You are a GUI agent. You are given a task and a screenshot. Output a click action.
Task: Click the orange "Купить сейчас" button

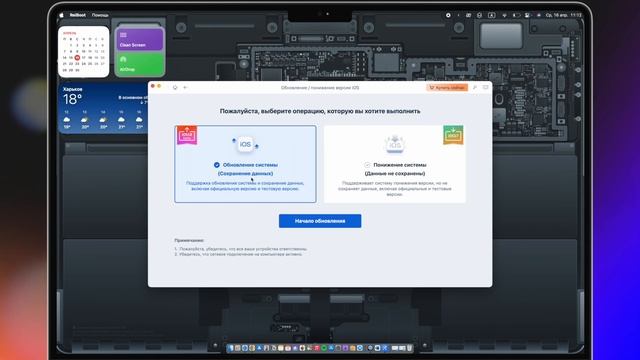pyautogui.click(x=447, y=88)
